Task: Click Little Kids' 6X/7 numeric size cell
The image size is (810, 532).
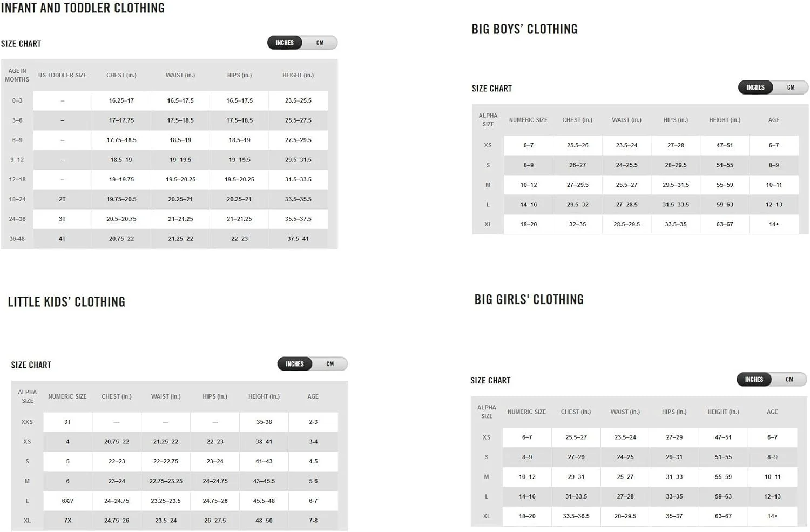Action: (67, 501)
